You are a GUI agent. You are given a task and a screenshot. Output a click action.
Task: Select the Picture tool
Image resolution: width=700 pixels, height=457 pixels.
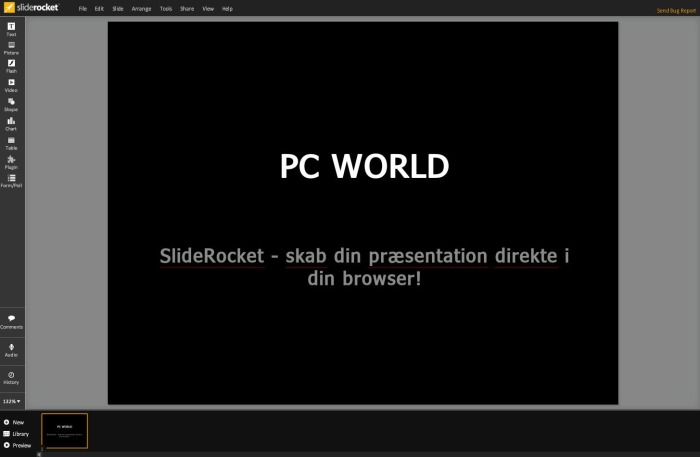[x=11, y=48]
